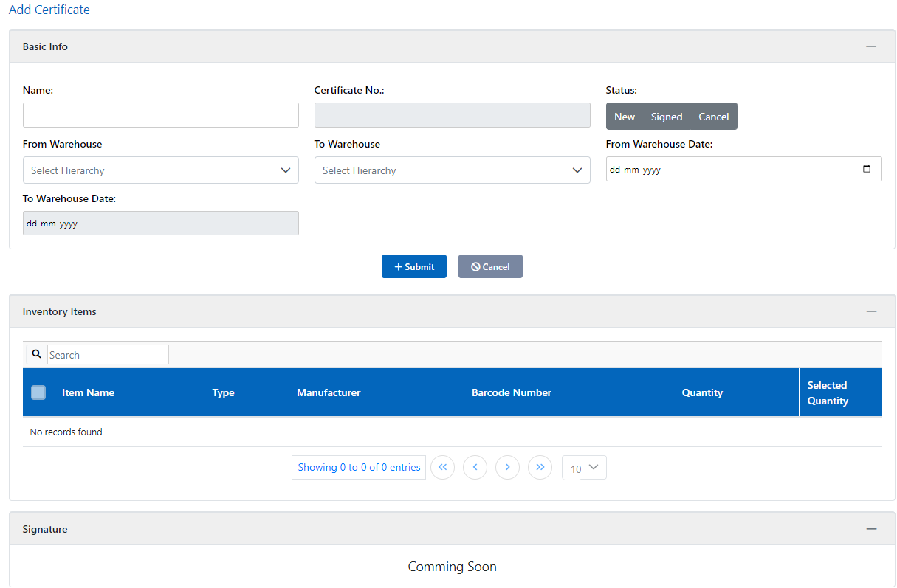
Task: Collapse the Inventory Items panel
Action: tap(871, 311)
